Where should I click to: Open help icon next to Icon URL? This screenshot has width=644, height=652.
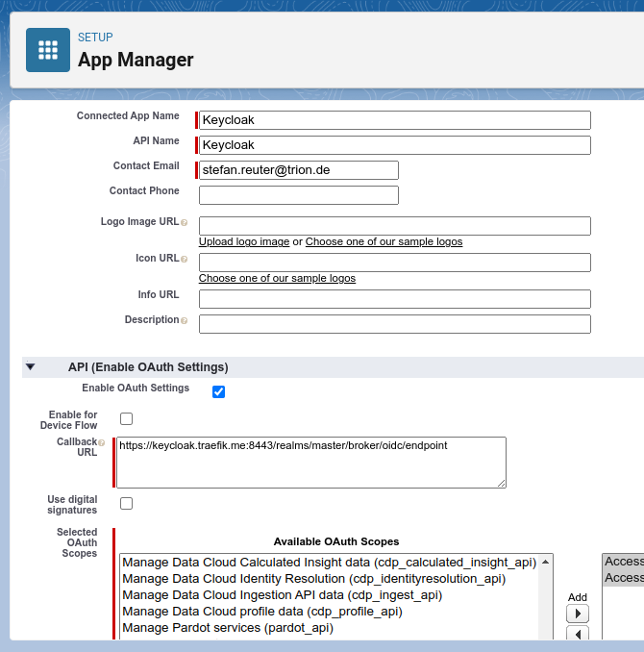tap(185, 259)
